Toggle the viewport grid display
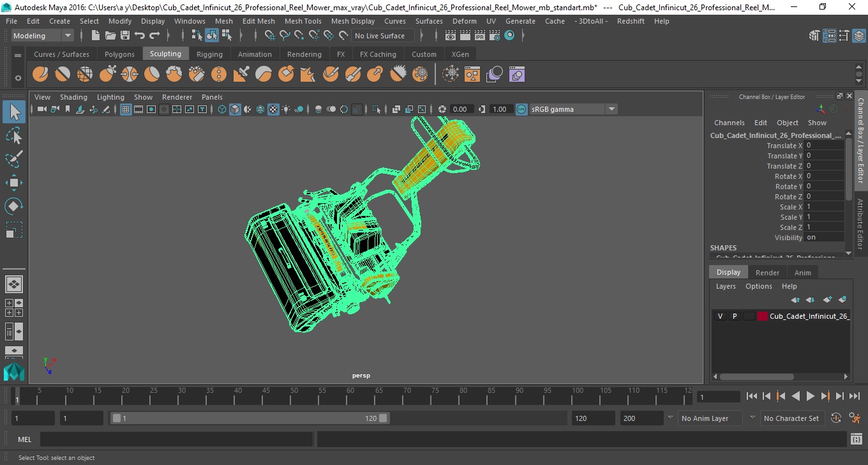Screen dimensions: 868x465 click(x=126, y=109)
